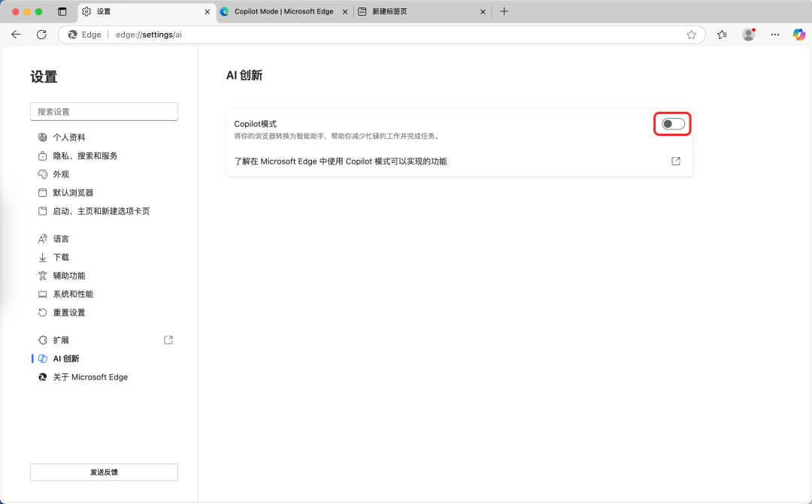812x504 pixels.
Task: Click the address bar showing edge://settings/ai
Action: pos(382,35)
